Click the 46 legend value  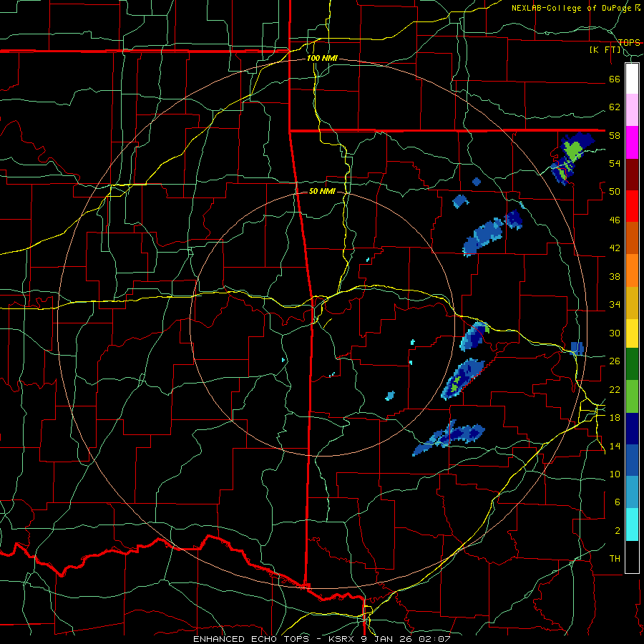pyautogui.click(x=615, y=220)
